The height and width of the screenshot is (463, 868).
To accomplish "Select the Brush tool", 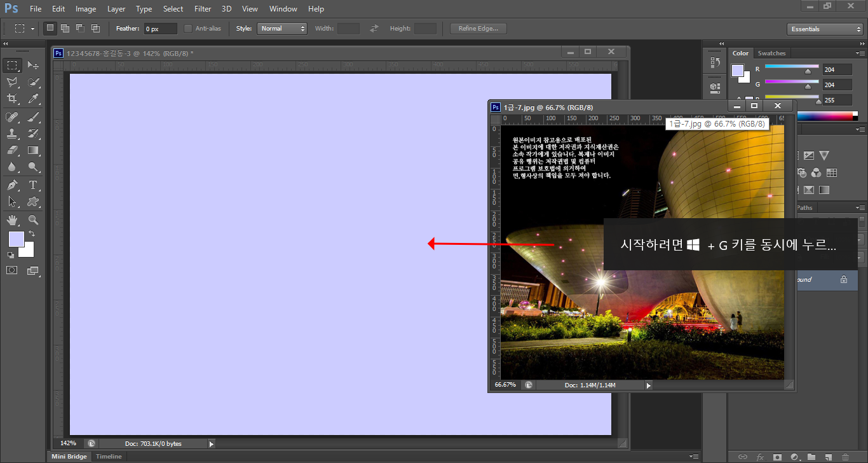I will click(x=33, y=117).
